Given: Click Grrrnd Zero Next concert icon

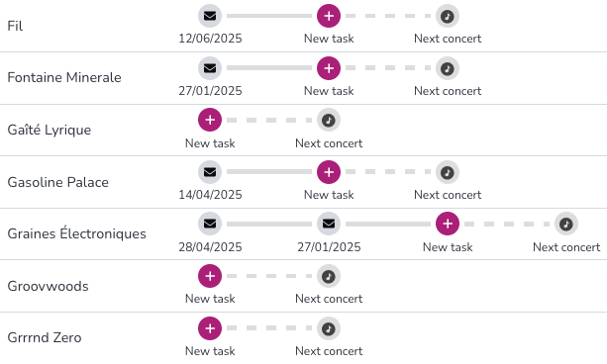Looking at the screenshot, I should [329, 328].
